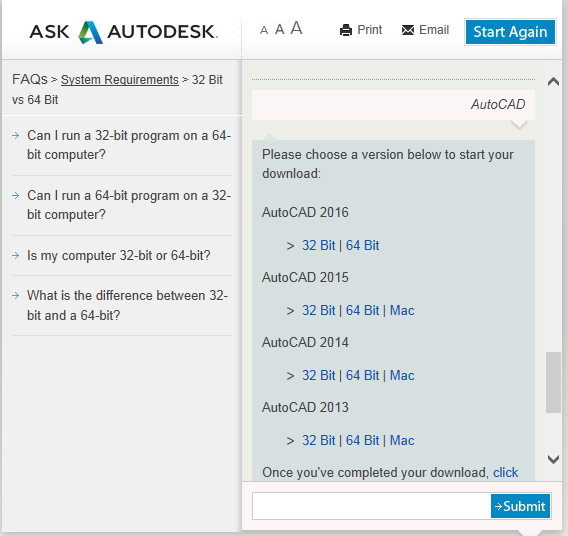Download AutoCAD 2015 for Mac
Image resolution: width=568 pixels, height=536 pixels.
click(402, 311)
